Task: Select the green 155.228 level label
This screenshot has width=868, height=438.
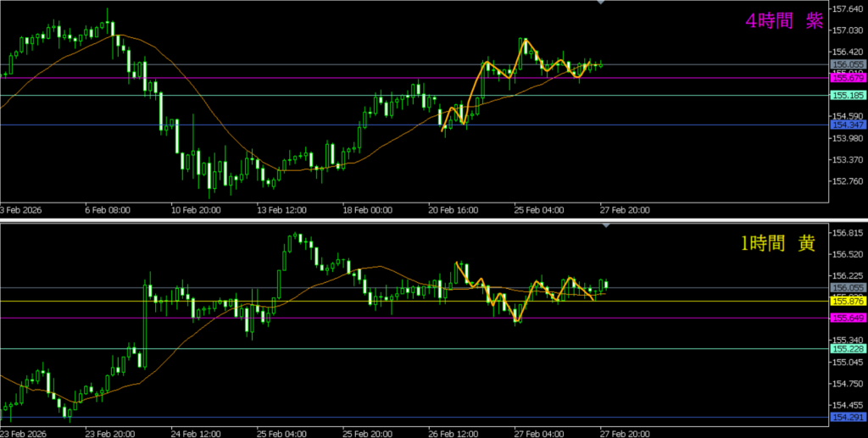Action: point(848,349)
